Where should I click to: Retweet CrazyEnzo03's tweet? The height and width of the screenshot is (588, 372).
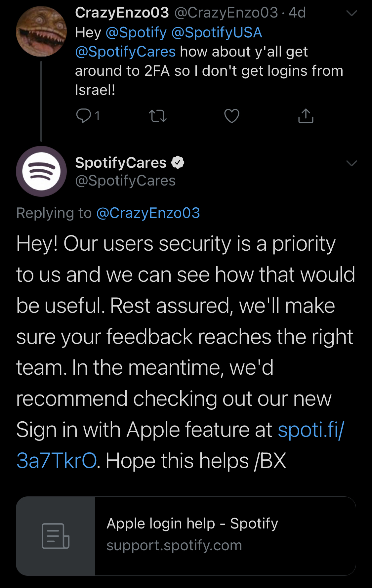point(158,116)
